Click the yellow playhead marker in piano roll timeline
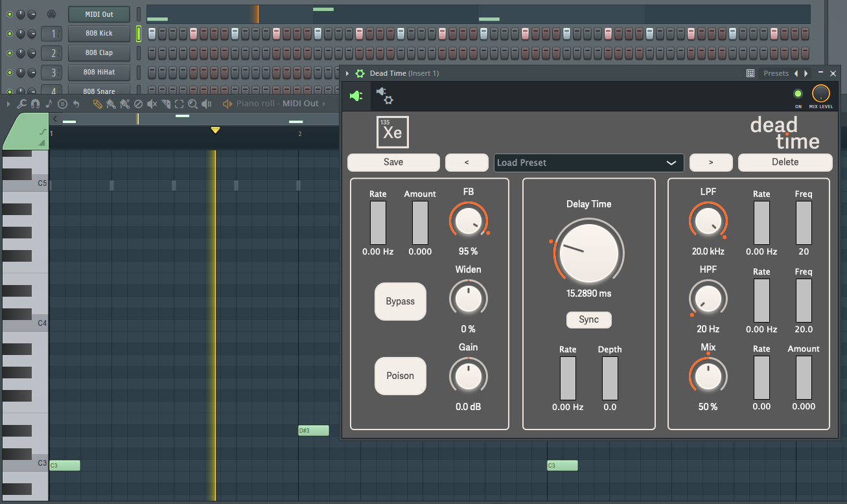This screenshot has height=504, width=847. tap(215, 130)
